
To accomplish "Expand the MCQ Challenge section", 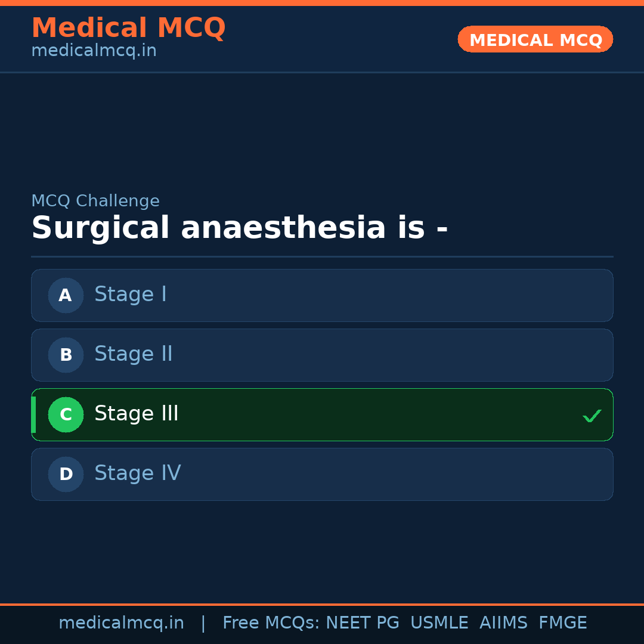I will click(x=95, y=201).
